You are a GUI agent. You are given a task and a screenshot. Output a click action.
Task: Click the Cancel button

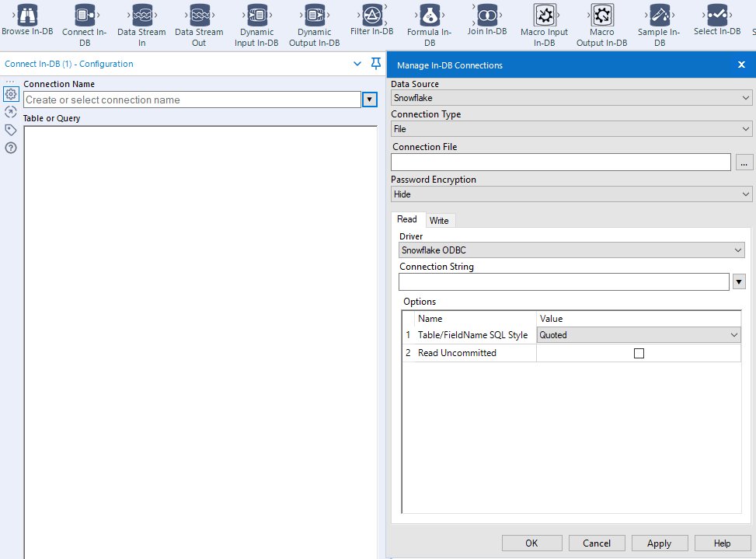coord(597,543)
